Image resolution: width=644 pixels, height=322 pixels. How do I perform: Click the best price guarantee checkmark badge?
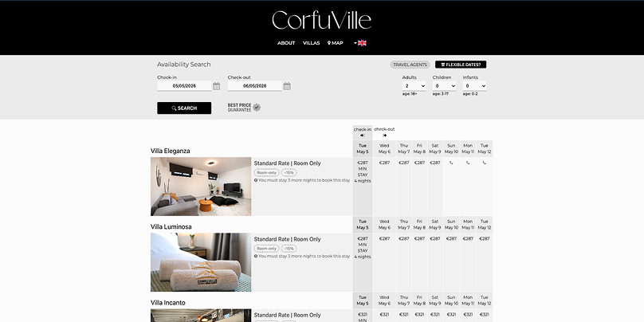click(257, 108)
